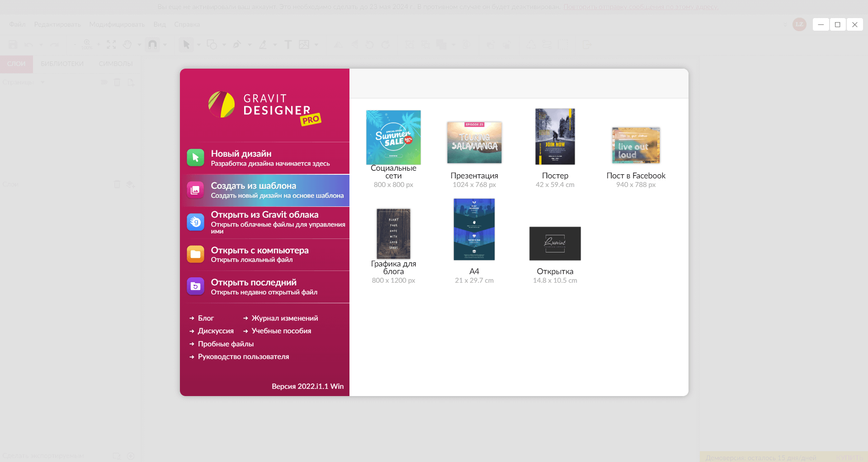Select the Shape tool in the toolbar

click(x=212, y=44)
